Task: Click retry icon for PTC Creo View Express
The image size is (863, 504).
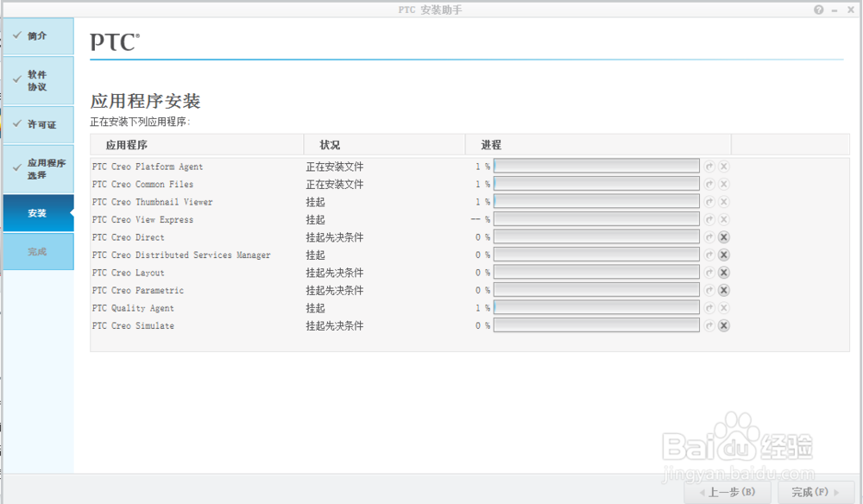Action: pos(709,219)
